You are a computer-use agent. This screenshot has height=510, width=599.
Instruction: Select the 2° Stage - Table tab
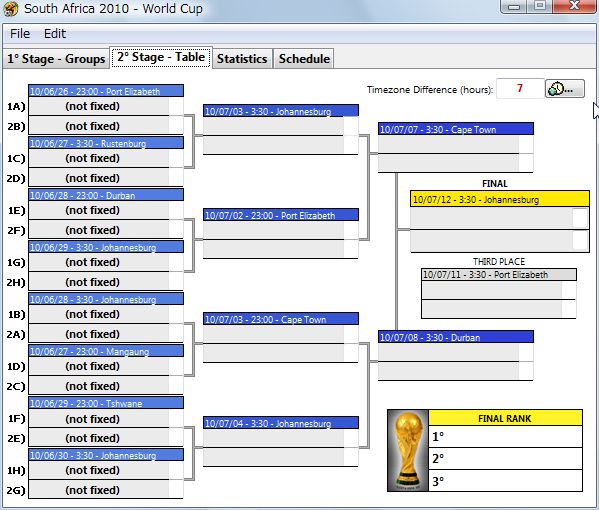pos(161,57)
